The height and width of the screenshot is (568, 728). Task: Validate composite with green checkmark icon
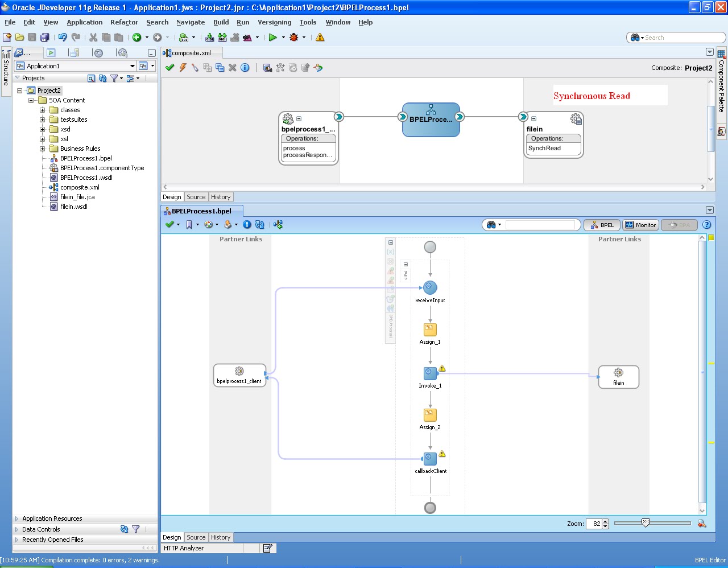pos(169,67)
